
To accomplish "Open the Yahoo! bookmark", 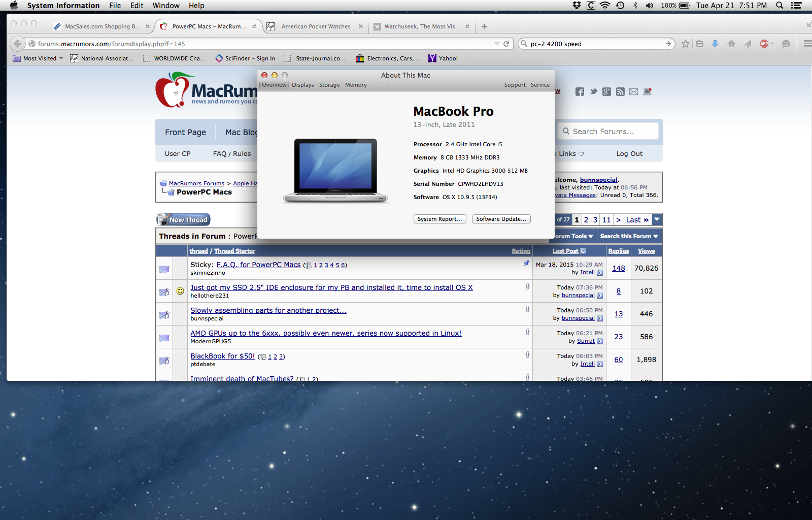I will coord(443,58).
